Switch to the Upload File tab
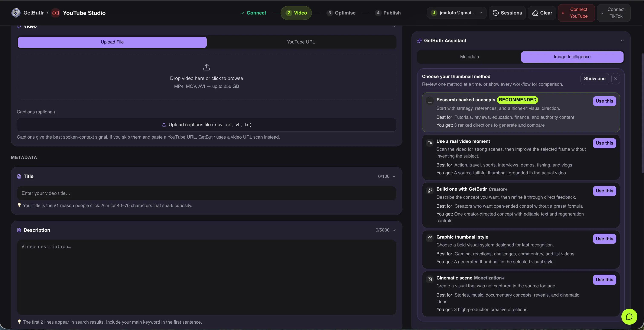 (112, 42)
